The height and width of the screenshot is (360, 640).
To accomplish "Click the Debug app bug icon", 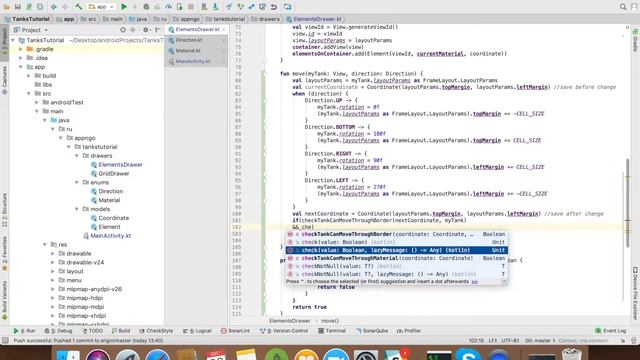I will (x=146, y=7).
